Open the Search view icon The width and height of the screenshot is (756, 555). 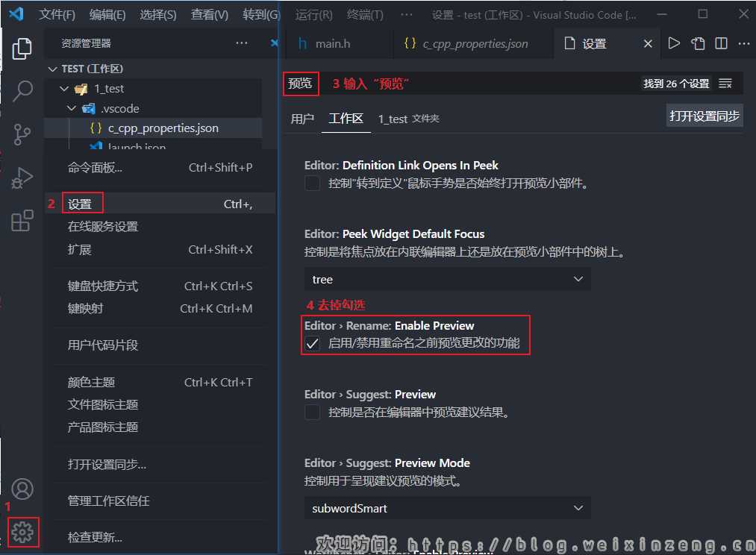point(22,91)
